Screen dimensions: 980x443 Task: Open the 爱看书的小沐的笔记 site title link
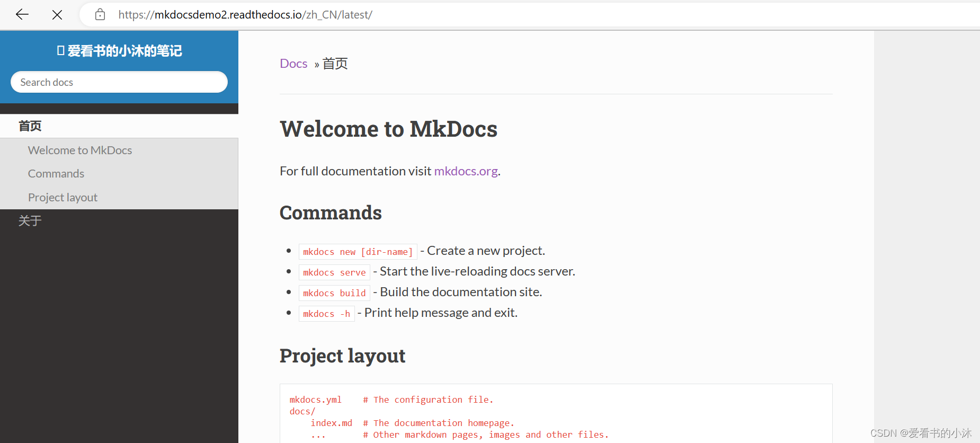point(119,51)
